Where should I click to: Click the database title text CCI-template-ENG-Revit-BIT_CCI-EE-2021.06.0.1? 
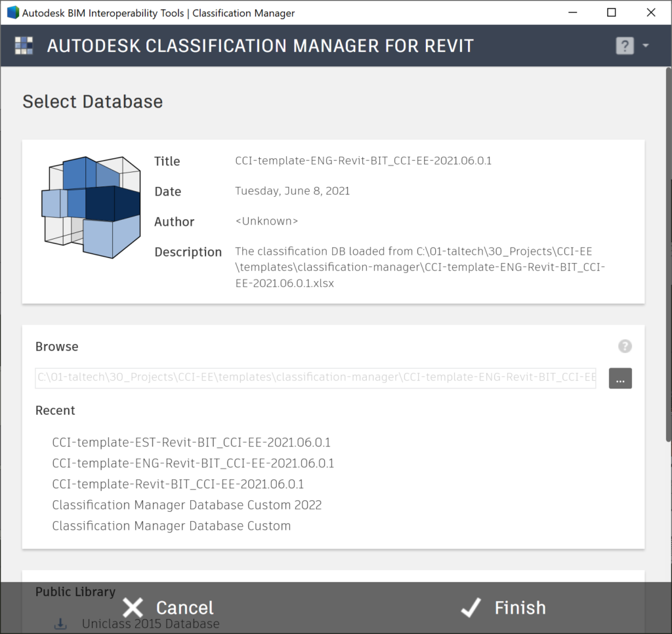(363, 161)
